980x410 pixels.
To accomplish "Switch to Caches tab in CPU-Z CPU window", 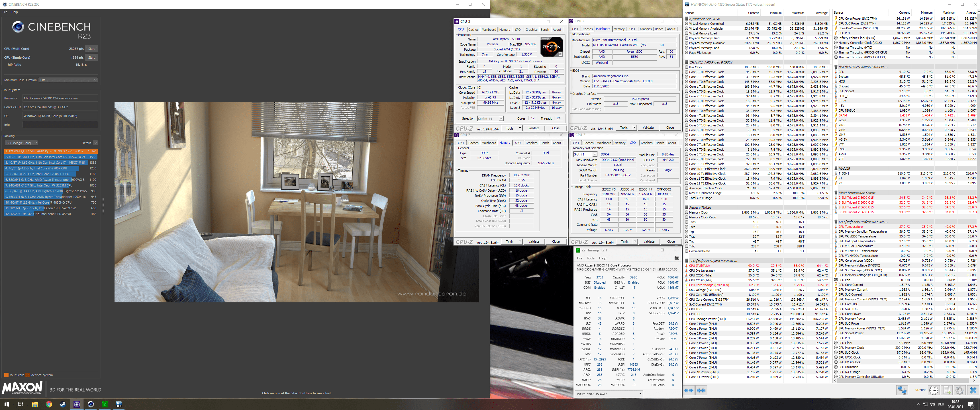I will 473,30.
